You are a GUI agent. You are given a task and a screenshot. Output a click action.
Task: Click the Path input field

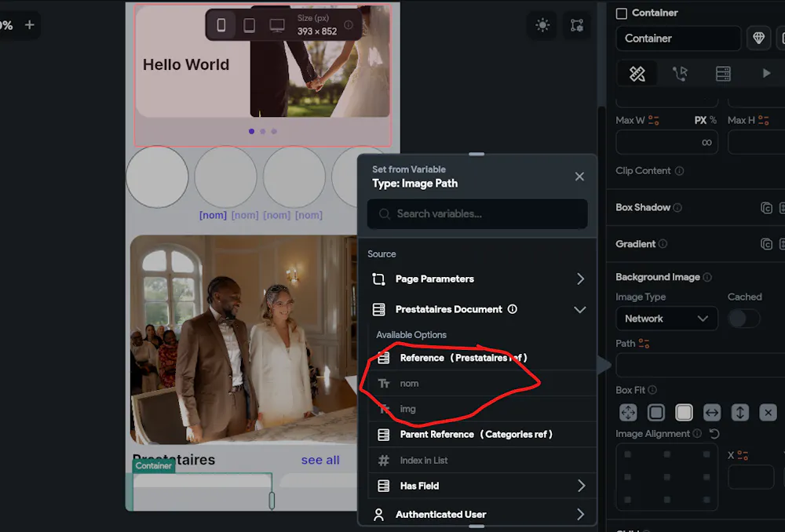coord(701,365)
